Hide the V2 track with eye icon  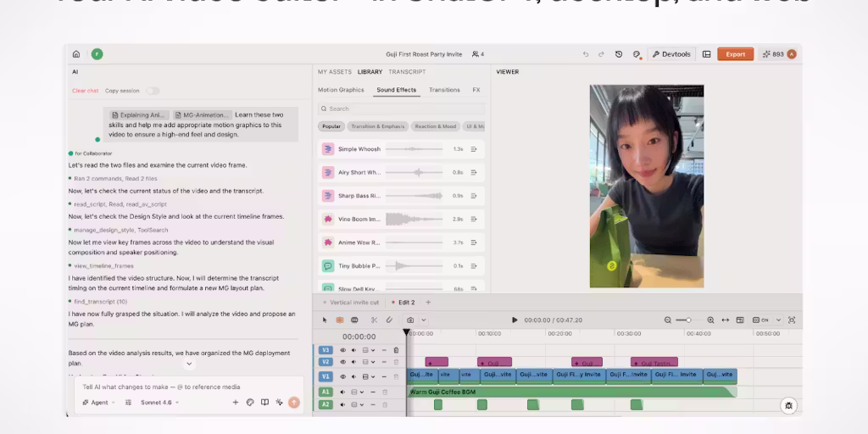342,362
